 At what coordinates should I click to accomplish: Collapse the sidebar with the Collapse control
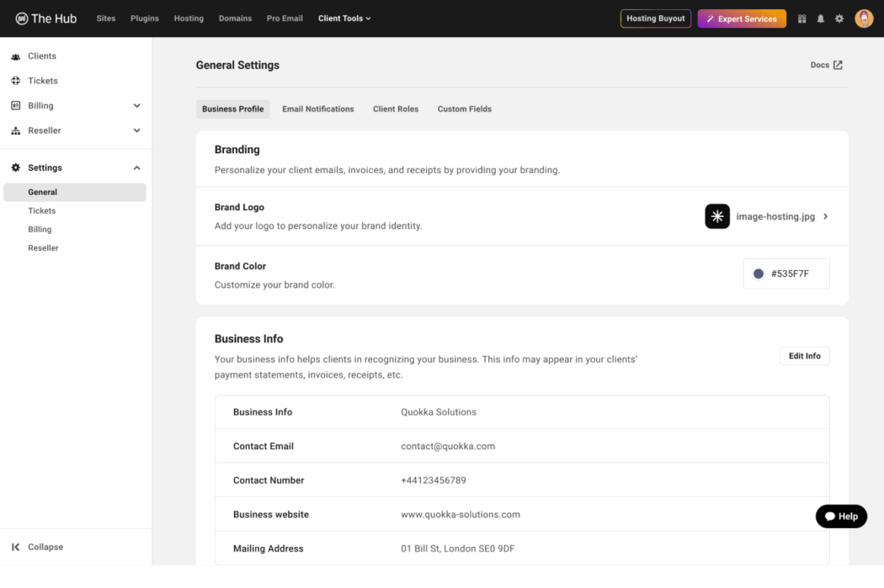click(36, 547)
